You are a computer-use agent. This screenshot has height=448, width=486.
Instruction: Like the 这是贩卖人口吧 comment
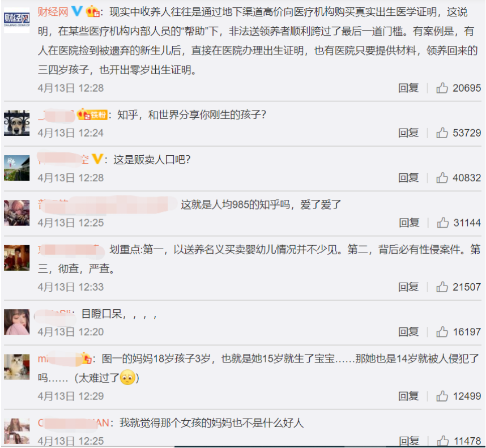442,178
